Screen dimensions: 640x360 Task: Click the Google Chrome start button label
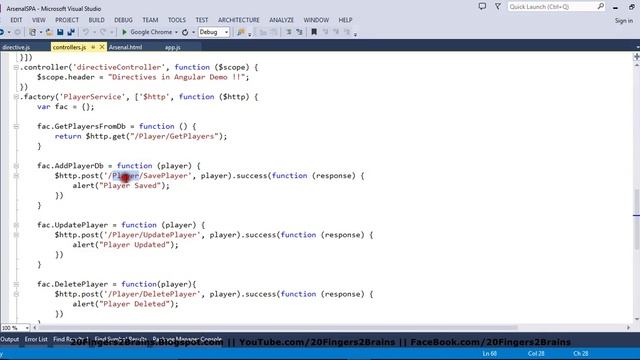[151, 32]
